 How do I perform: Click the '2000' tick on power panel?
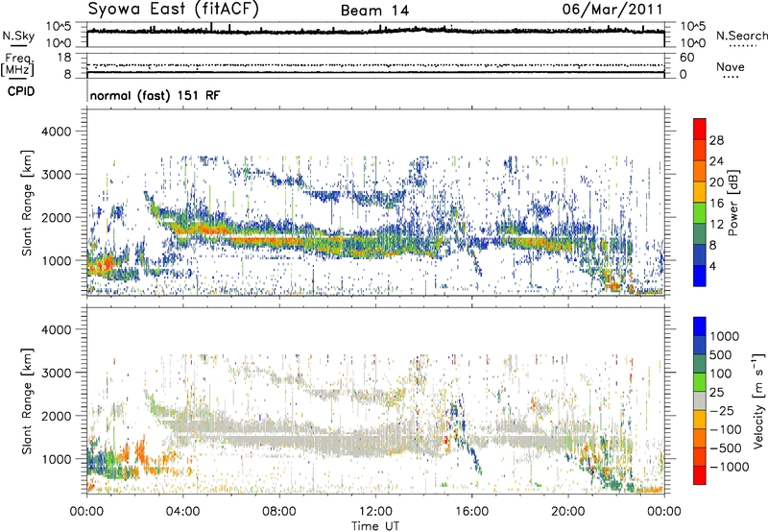coord(57,217)
